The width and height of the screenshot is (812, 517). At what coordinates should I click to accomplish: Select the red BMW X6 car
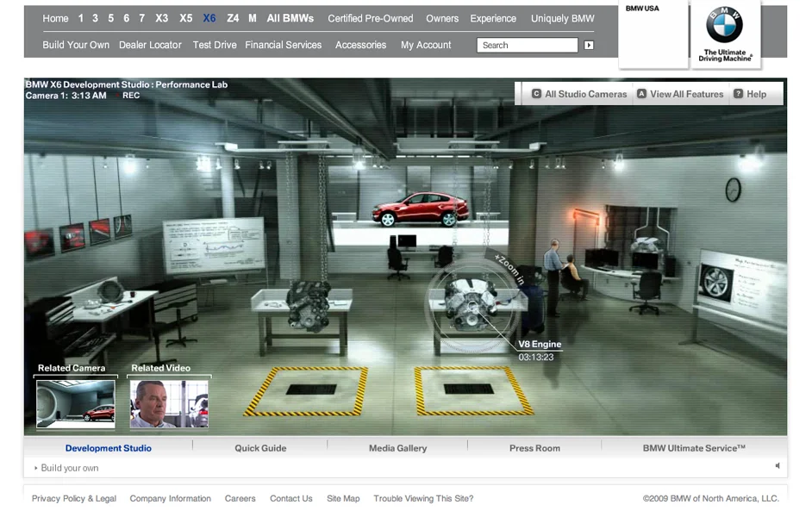pos(421,209)
